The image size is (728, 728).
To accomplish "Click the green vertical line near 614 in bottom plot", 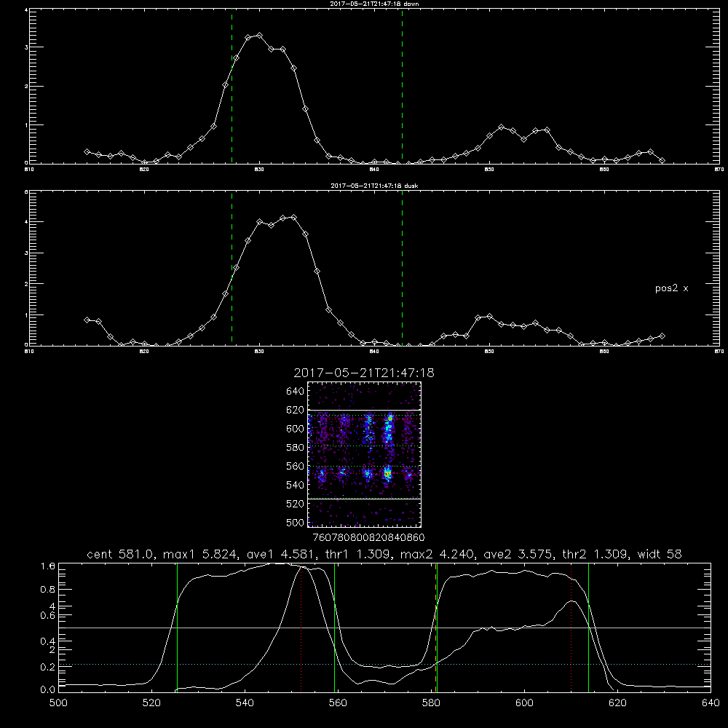I will coord(588,628).
